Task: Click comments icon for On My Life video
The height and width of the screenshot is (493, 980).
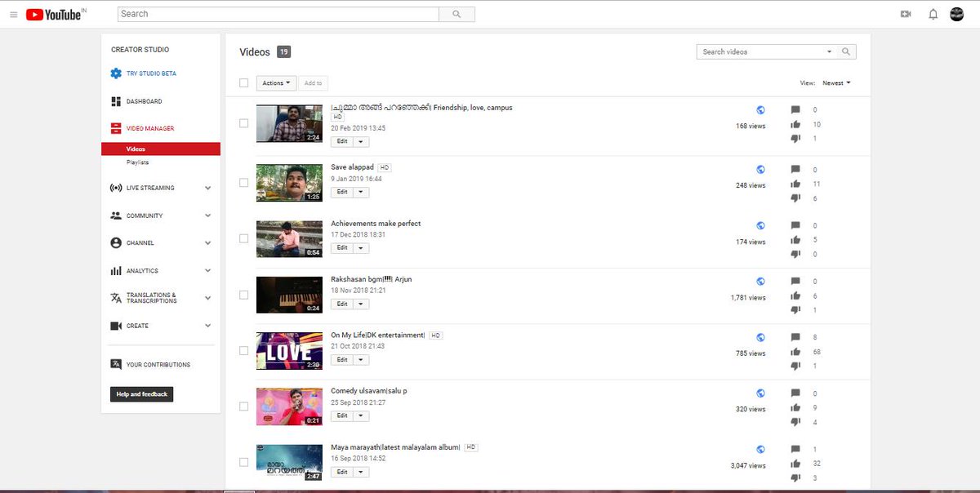Action: click(795, 337)
